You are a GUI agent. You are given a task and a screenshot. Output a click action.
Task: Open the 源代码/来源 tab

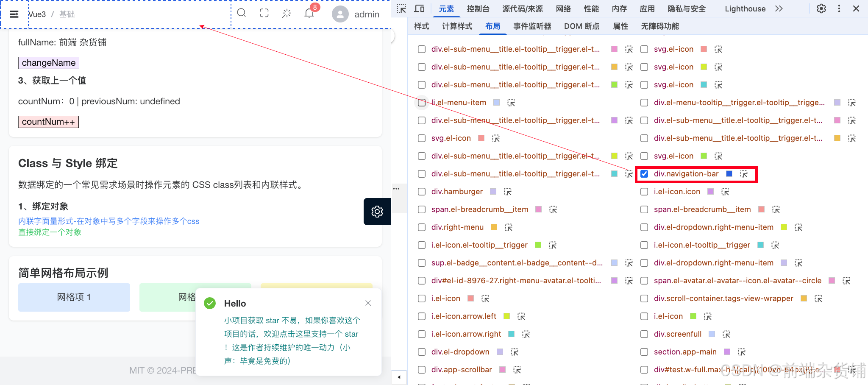(523, 9)
